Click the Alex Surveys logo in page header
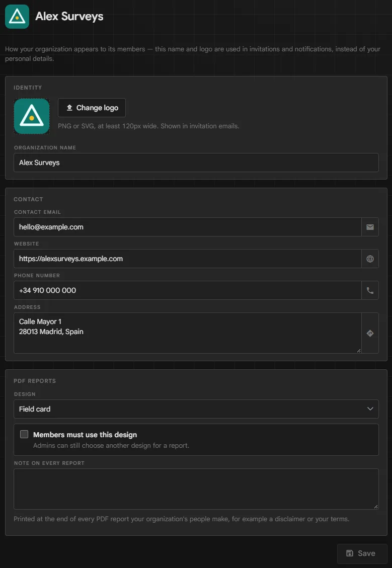Screen dimensions: 392x568 17,17
